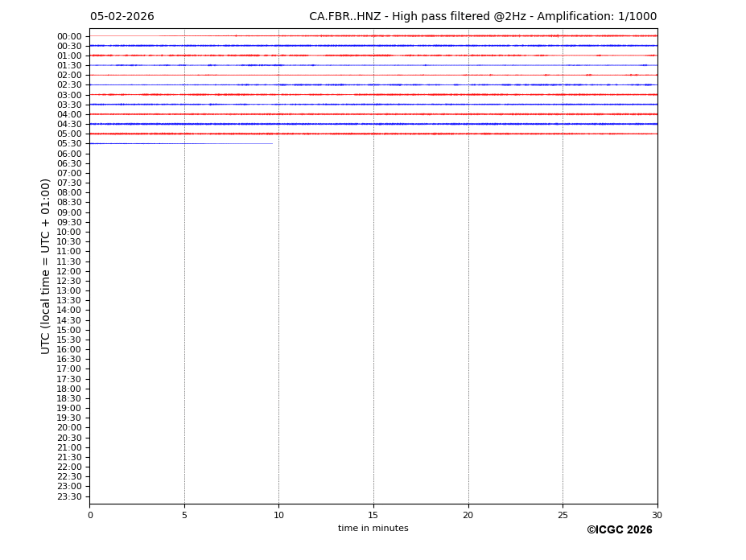Image resolution: width=746 pixels, height=560 pixels.
Task: Select the 12:00 row time label
Action: [68, 271]
